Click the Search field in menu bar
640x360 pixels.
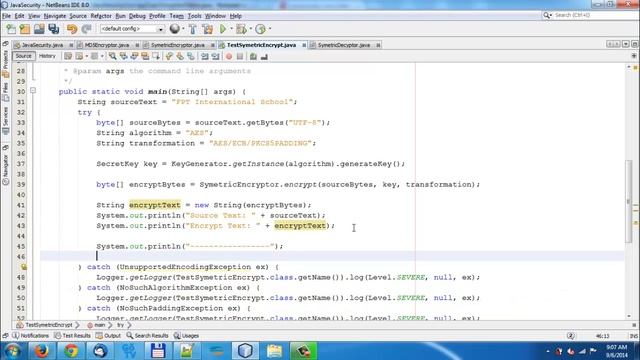[x=590, y=15]
